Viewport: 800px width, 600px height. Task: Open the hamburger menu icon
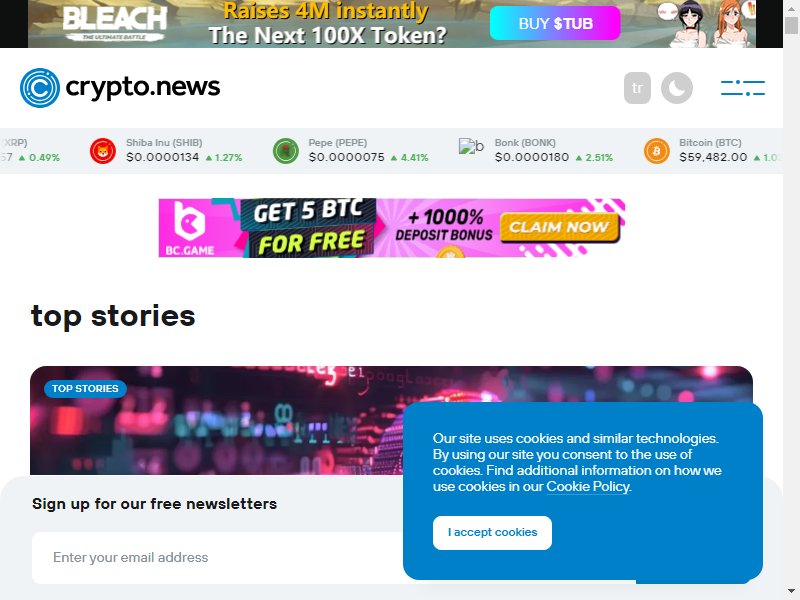tap(742, 88)
